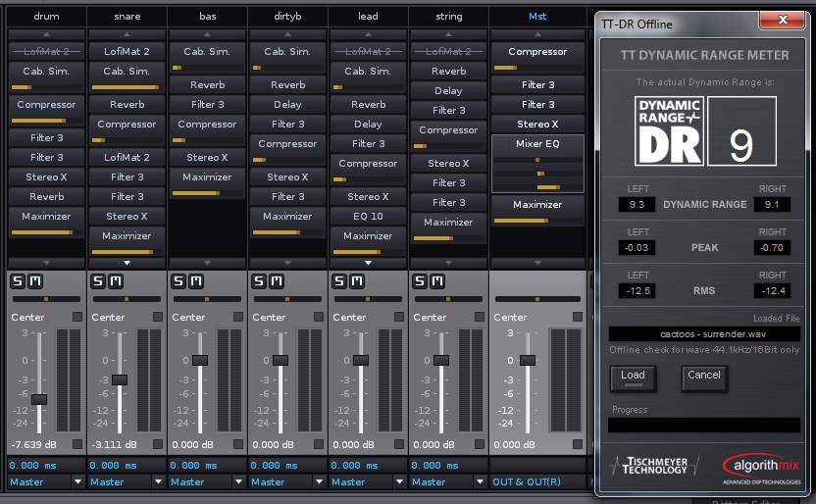This screenshot has width=816, height=504.
Task: Select the Mst channel header
Action: coord(537,16)
